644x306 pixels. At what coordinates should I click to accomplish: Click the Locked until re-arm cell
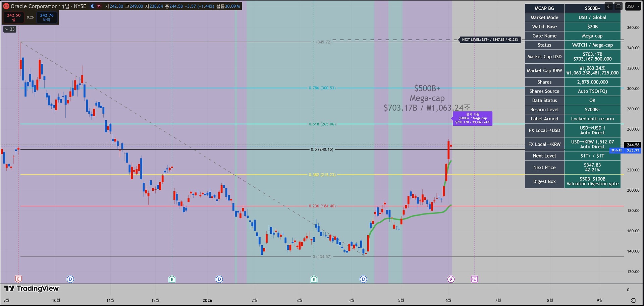592,119
